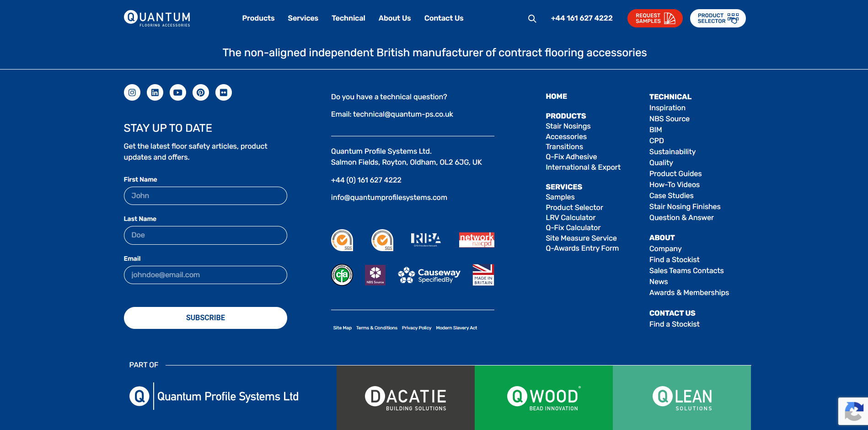
Task: Open the Terms & Conditions link
Action: point(377,328)
